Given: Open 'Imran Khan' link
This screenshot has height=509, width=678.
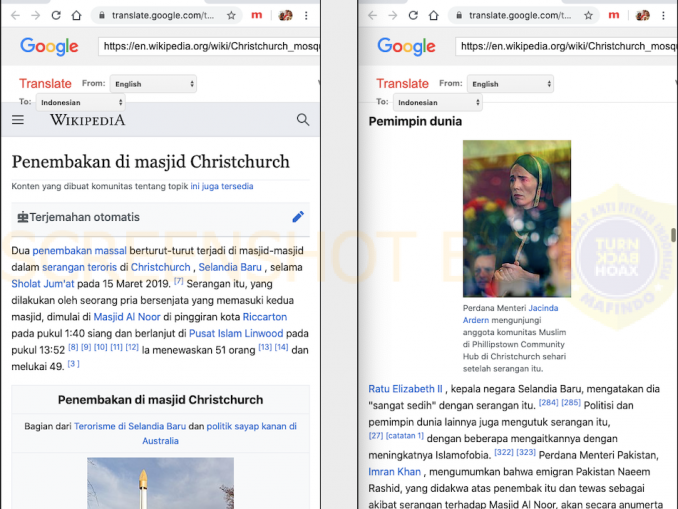Looking at the screenshot, I should click(x=394, y=472).
